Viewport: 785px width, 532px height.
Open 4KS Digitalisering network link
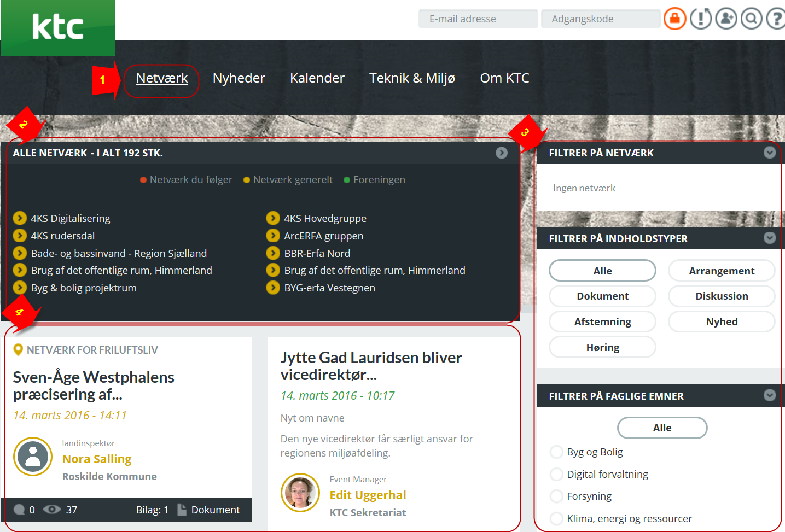point(71,218)
